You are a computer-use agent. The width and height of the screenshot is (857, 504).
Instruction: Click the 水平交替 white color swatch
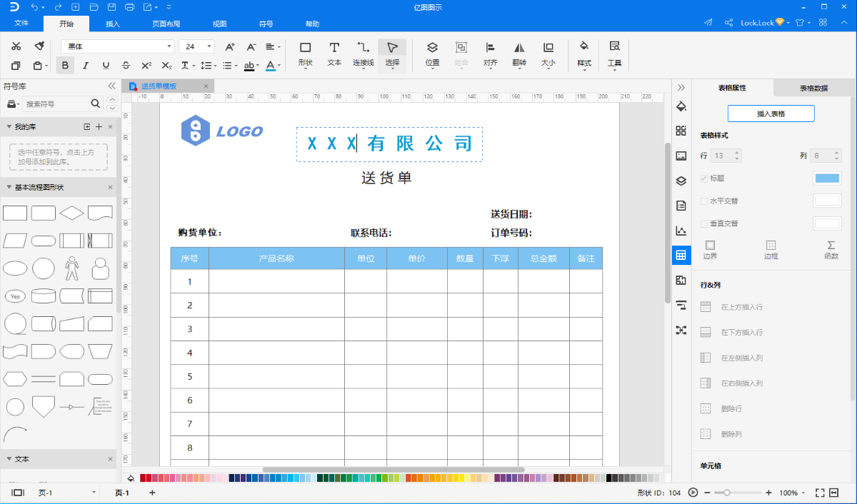click(x=827, y=201)
